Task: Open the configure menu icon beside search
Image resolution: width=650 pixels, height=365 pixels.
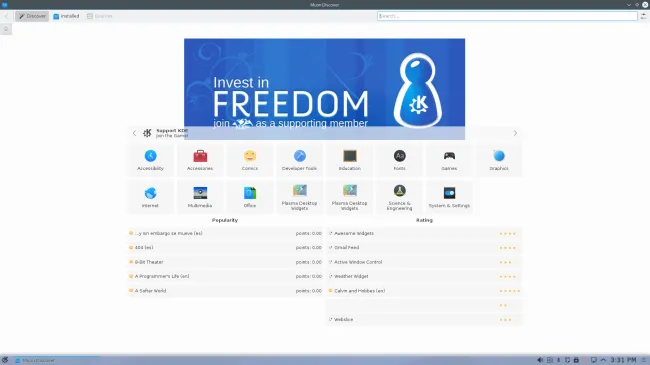Action: [643, 16]
